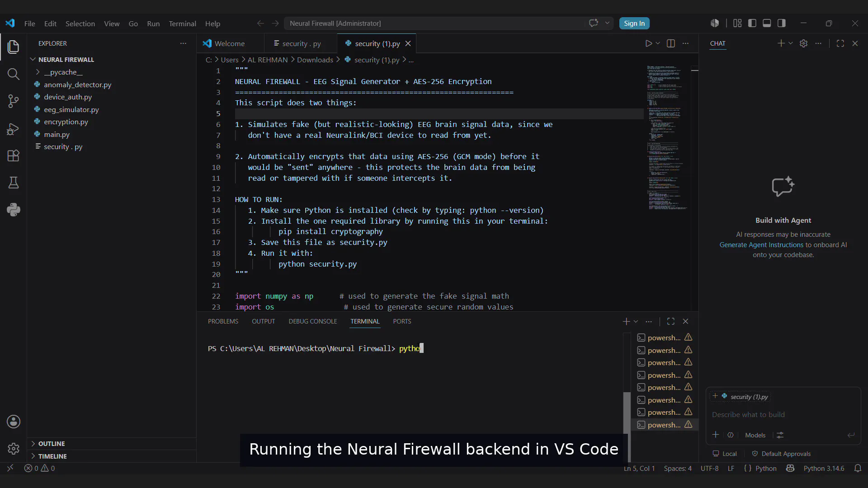
Task: Click the Describe what to build input
Action: coord(783,415)
